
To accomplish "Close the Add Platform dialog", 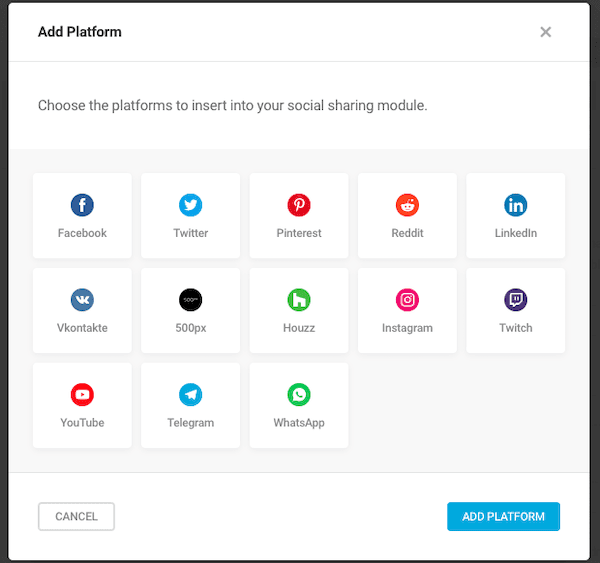I will coord(546,32).
